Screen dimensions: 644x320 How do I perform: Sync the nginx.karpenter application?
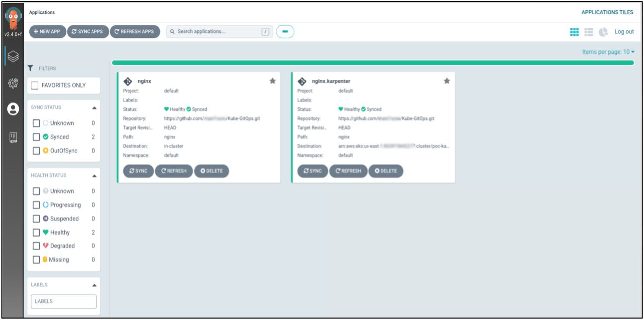tap(312, 171)
